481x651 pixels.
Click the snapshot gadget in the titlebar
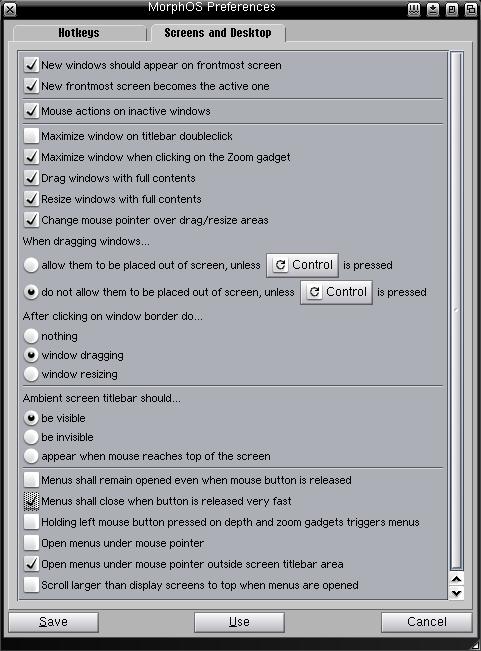coord(414,9)
